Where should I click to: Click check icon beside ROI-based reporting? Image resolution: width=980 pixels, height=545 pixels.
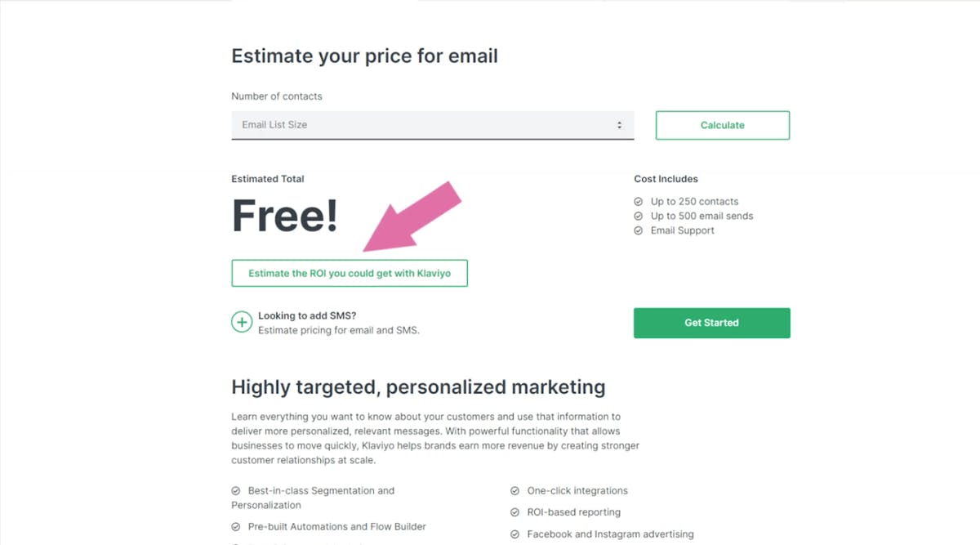pyautogui.click(x=515, y=512)
